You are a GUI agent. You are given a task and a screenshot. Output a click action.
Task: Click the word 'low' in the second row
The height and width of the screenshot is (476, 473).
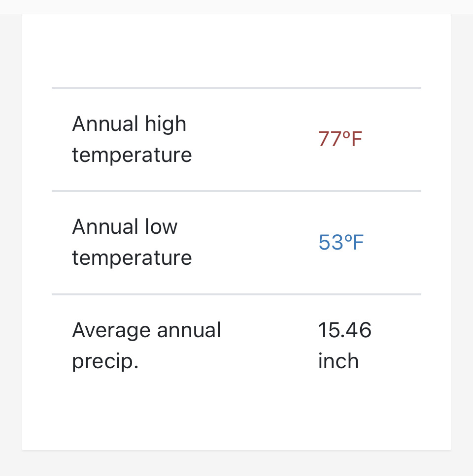161,227
